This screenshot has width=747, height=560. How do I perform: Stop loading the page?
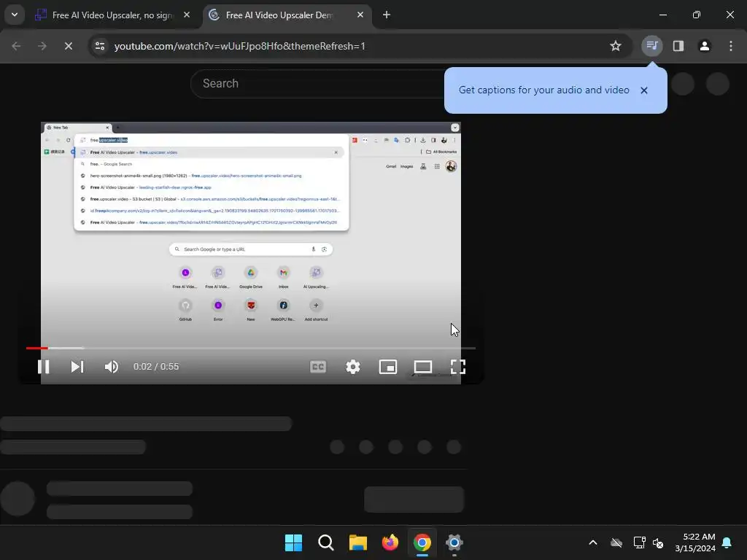tap(68, 46)
